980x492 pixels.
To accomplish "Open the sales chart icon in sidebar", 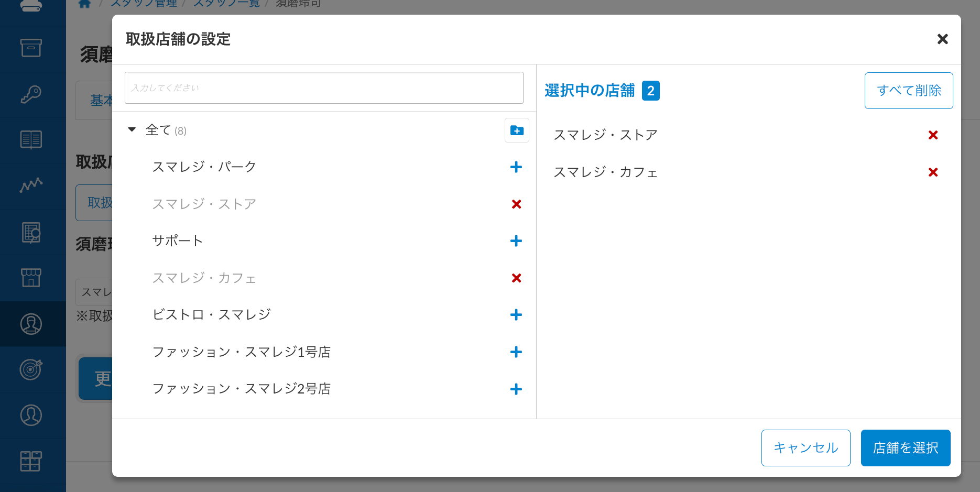I will 31,185.
